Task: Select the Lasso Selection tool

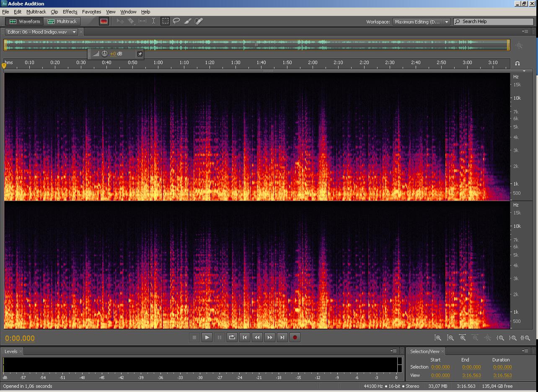Action: (x=176, y=21)
